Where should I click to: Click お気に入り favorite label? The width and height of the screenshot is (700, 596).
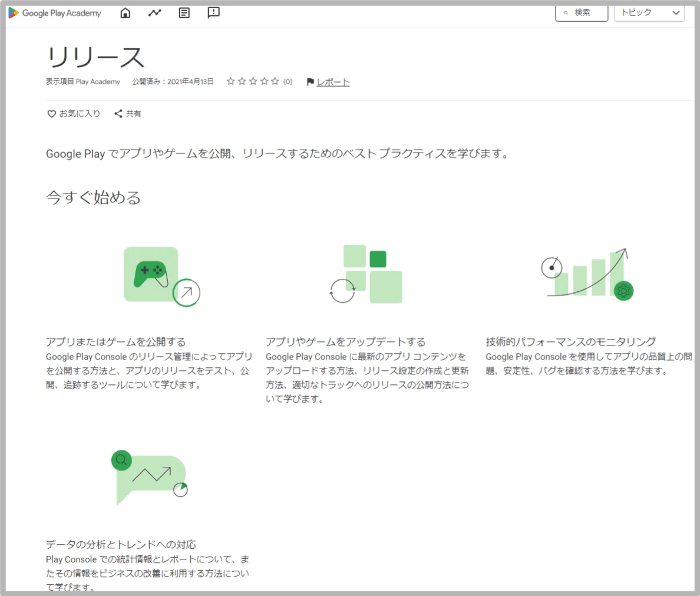point(80,114)
